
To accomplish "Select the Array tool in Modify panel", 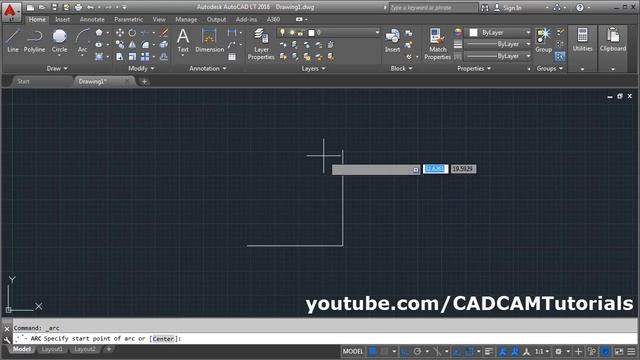I will [x=145, y=57].
